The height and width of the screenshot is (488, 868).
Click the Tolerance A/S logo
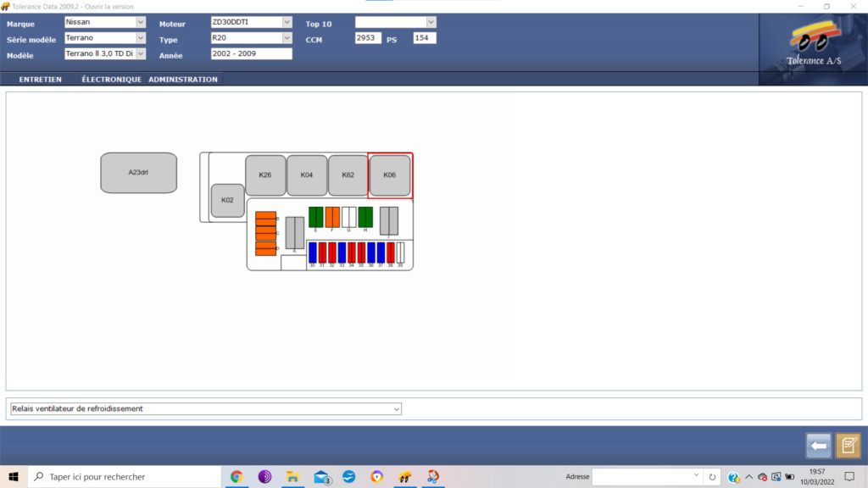point(813,48)
